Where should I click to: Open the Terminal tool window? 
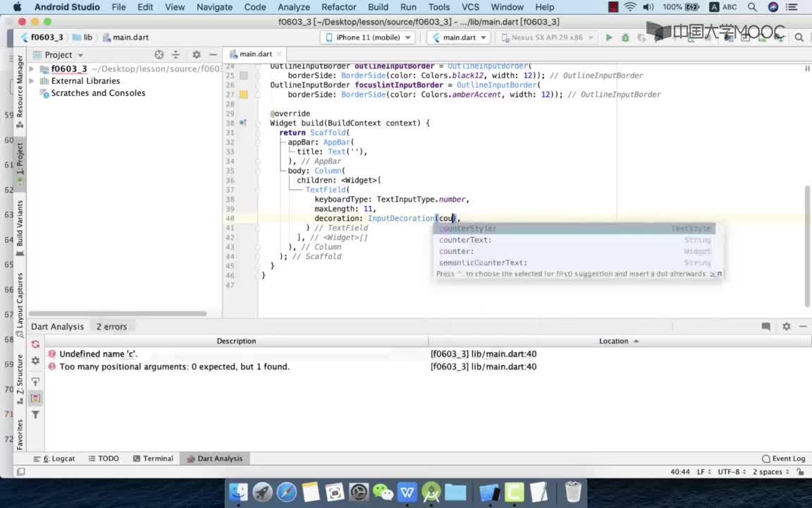click(x=153, y=459)
